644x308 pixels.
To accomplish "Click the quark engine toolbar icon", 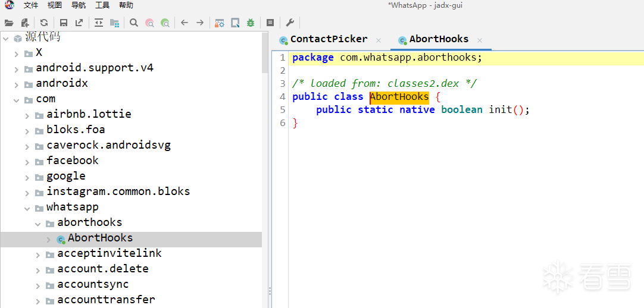I will [x=235, y=23].
